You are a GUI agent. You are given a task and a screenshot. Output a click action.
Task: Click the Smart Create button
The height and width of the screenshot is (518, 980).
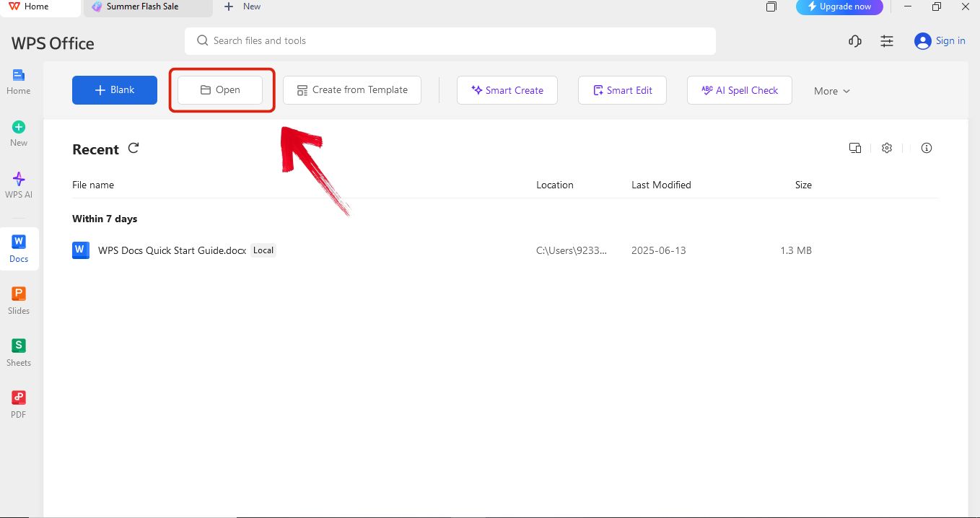[507, 90]
